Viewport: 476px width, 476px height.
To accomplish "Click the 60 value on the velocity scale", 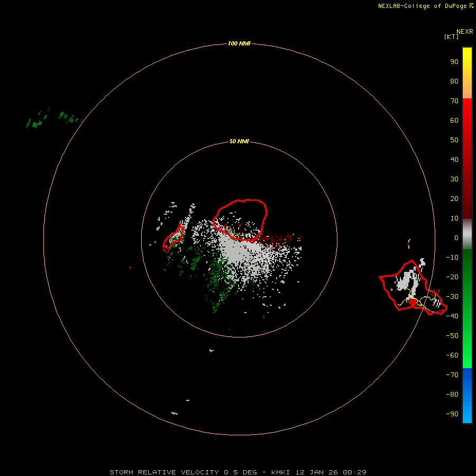I will pyautogui.click(x=454, y=120).
